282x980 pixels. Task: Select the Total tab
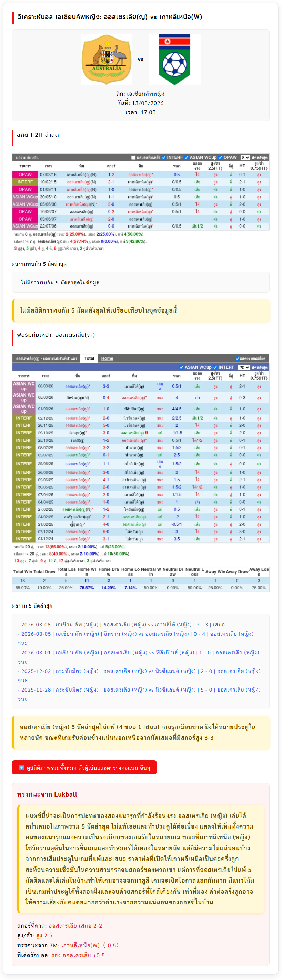tap(89, 358)
